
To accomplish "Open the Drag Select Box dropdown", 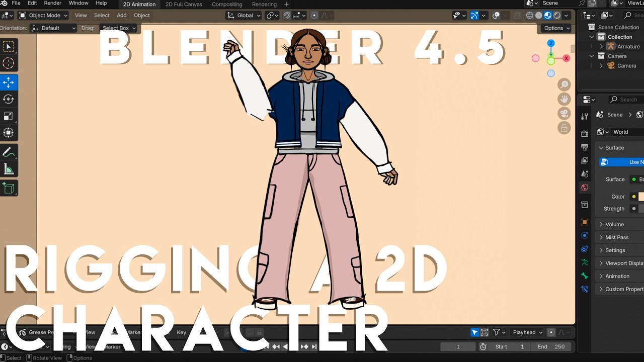I will pos(118,28).
